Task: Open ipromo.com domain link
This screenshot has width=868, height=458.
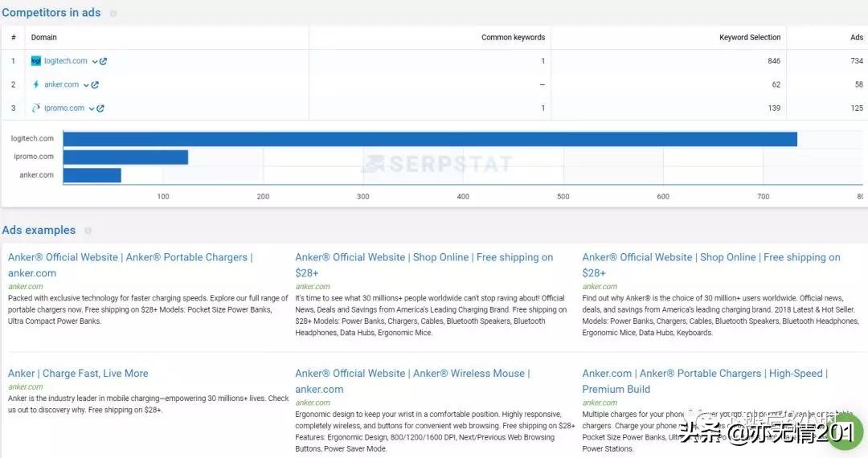Action: [64, 108]
